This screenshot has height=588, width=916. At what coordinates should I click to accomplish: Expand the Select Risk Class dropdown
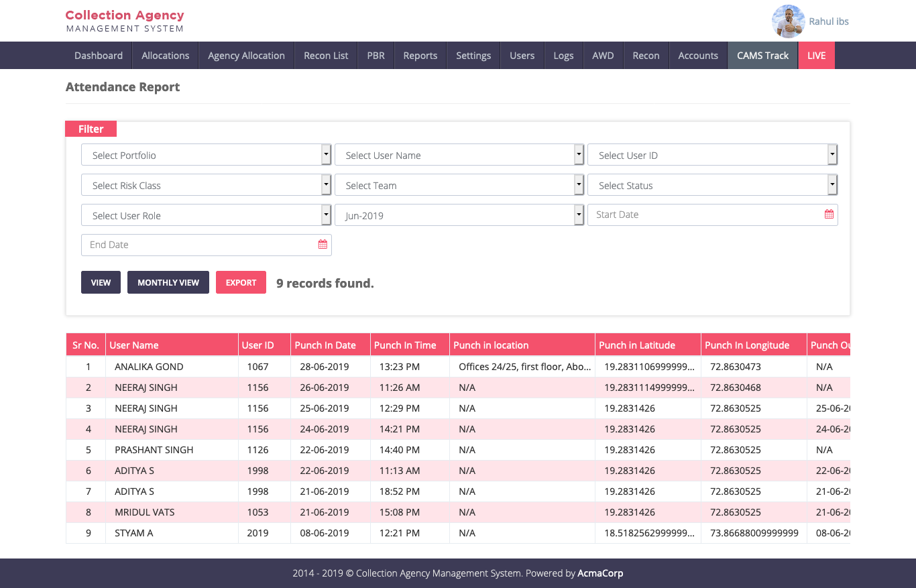pos(206,185)
